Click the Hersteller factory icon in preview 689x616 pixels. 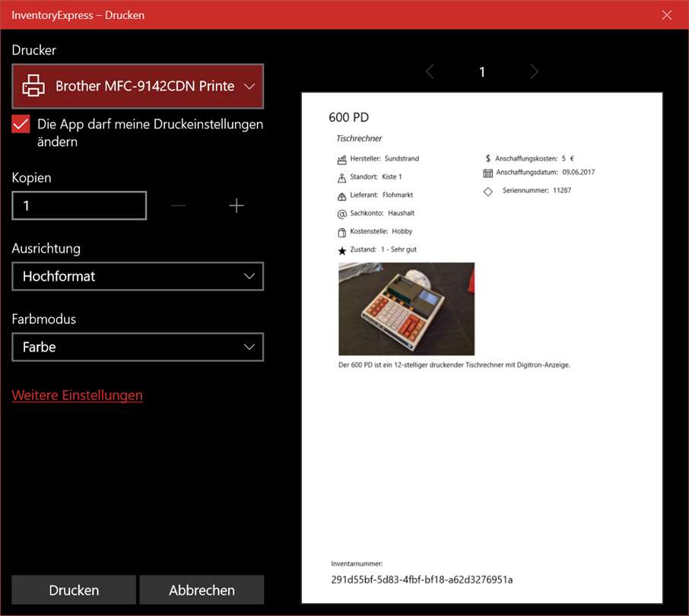[x=342, y=160]
